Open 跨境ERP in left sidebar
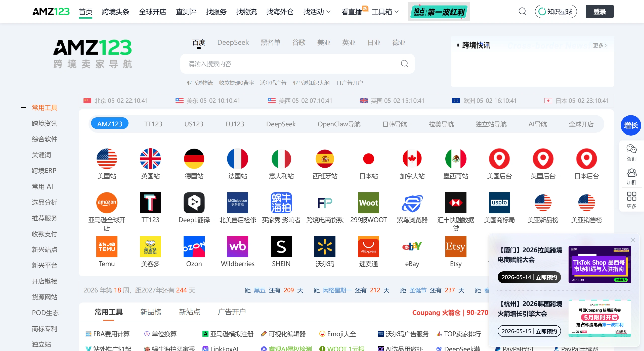Image resolution: width=644 pixels, height=351 pixels. point(44,171)
